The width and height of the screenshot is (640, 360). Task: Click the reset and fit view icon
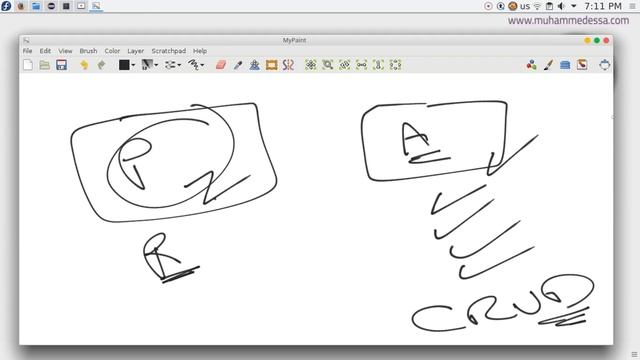(395, 65)
